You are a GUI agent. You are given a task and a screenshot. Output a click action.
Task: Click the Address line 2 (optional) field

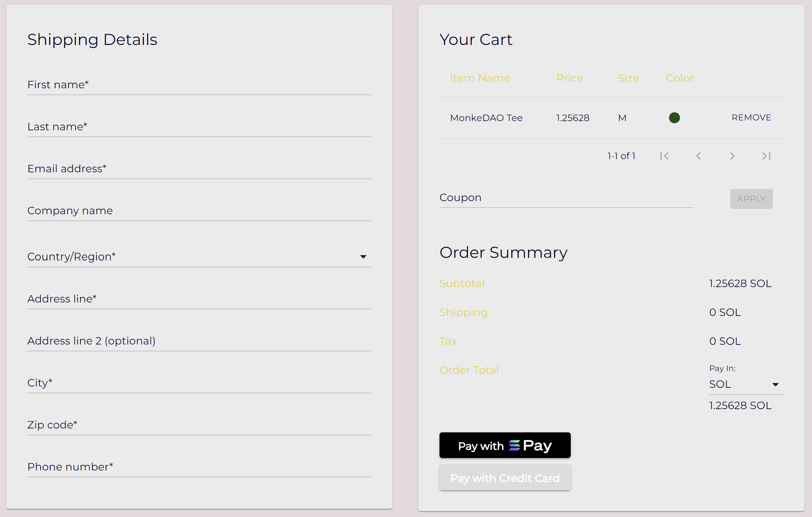click(199, 341)
